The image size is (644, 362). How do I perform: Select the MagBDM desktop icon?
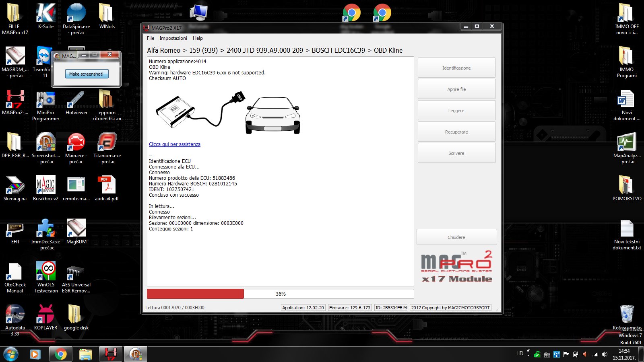click(x=76, y=232)
